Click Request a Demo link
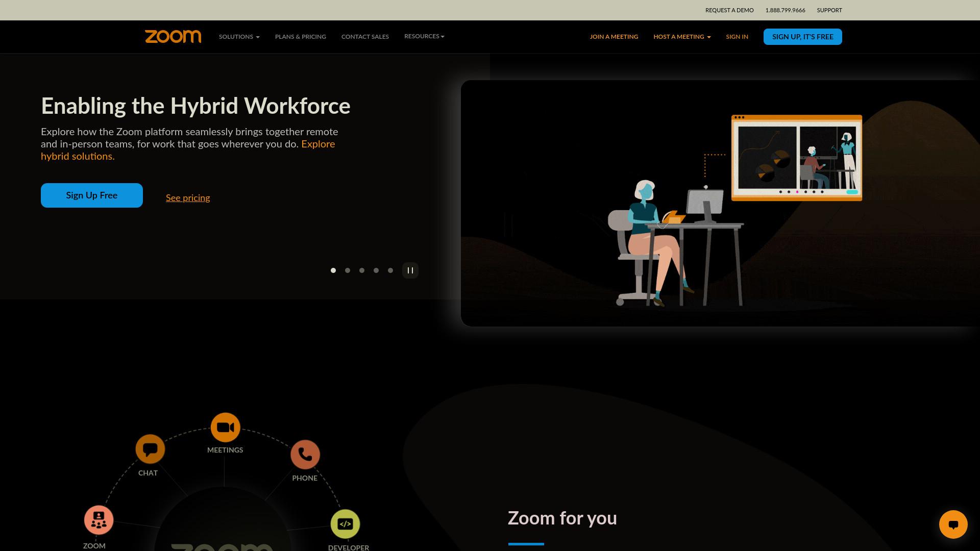This screenshot has height=551, width=980. click(x=729, y=10)
